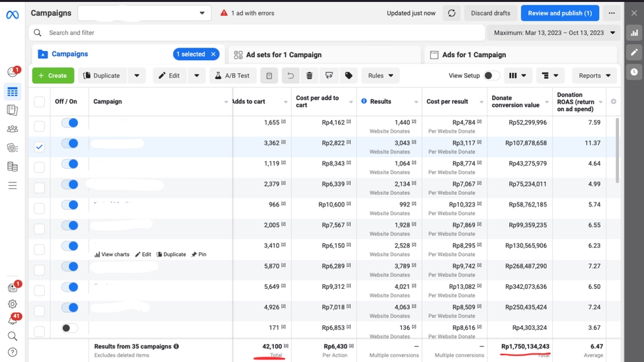Sort by the Campaign column header
644x362 pixels.
click(107, 101)
